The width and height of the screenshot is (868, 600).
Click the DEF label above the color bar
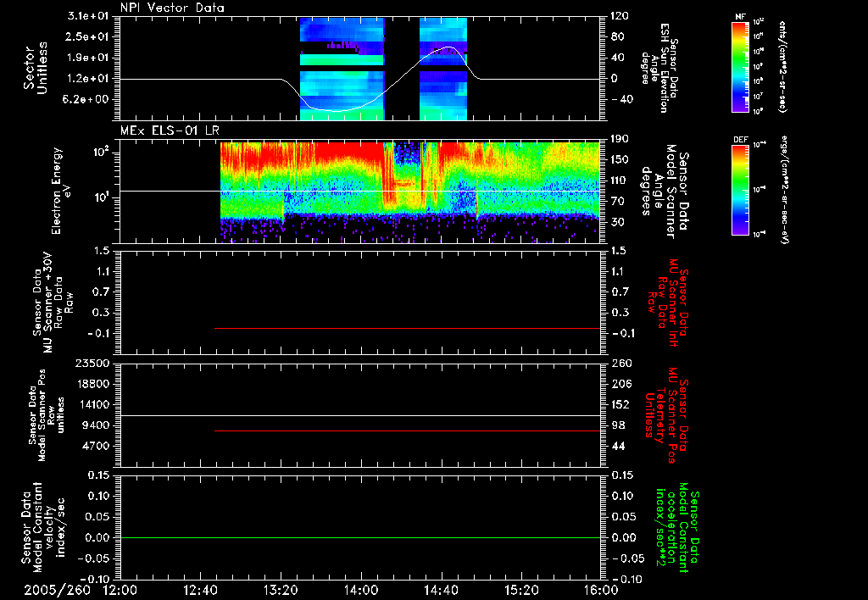point(740,140)
